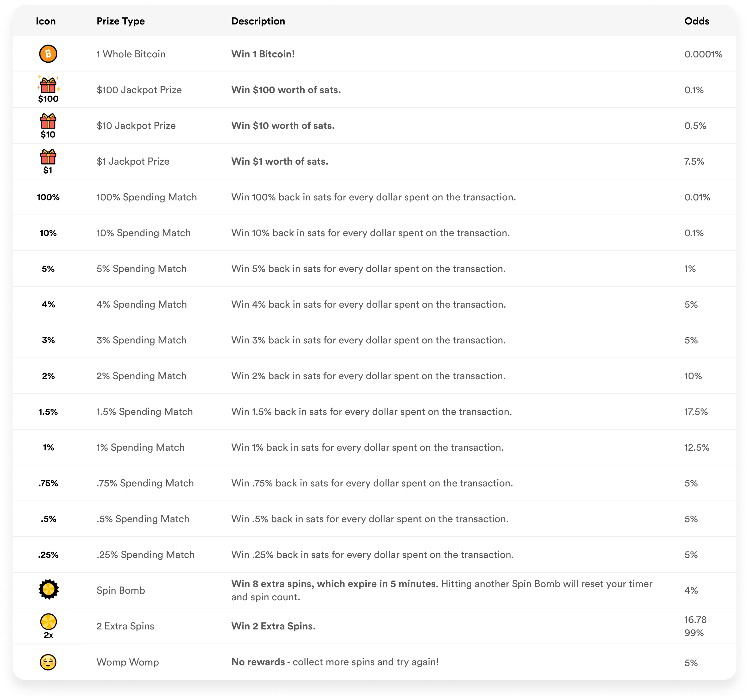Click the "2 Extra Spins" prize type
The image size is (749, 700).
point(125,626)
